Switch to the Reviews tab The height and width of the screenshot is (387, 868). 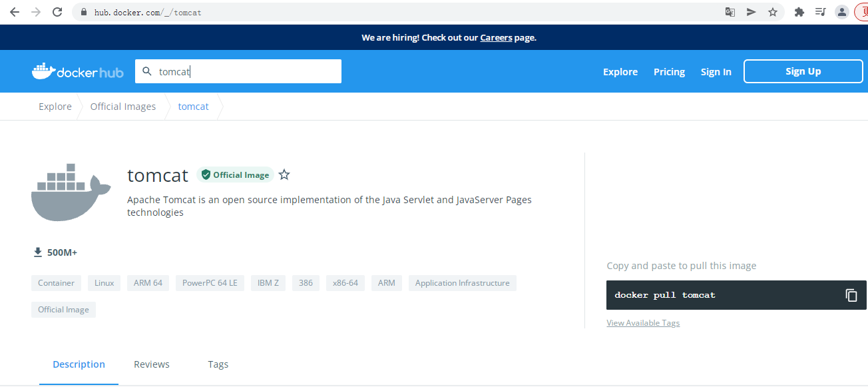[152, 364]
